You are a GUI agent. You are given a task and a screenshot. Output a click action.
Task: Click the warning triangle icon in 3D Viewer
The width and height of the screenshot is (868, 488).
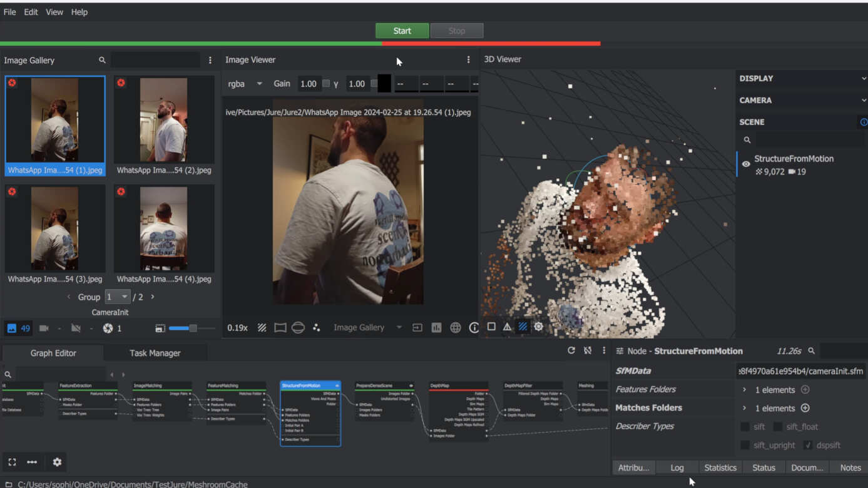point(507,327)
